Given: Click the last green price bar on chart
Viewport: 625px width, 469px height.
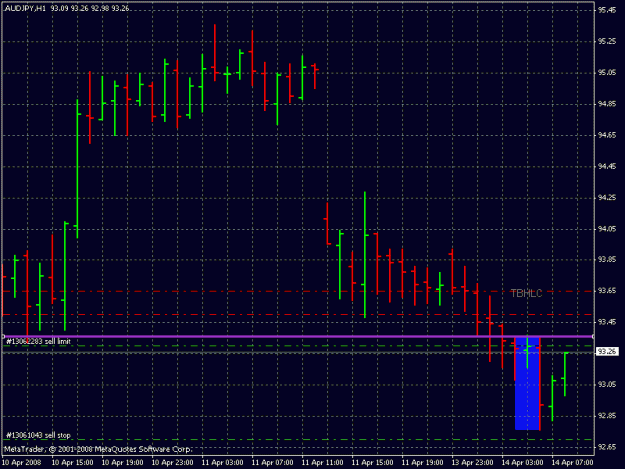Looking at the screenshot, I should click(x=565, y=374).
